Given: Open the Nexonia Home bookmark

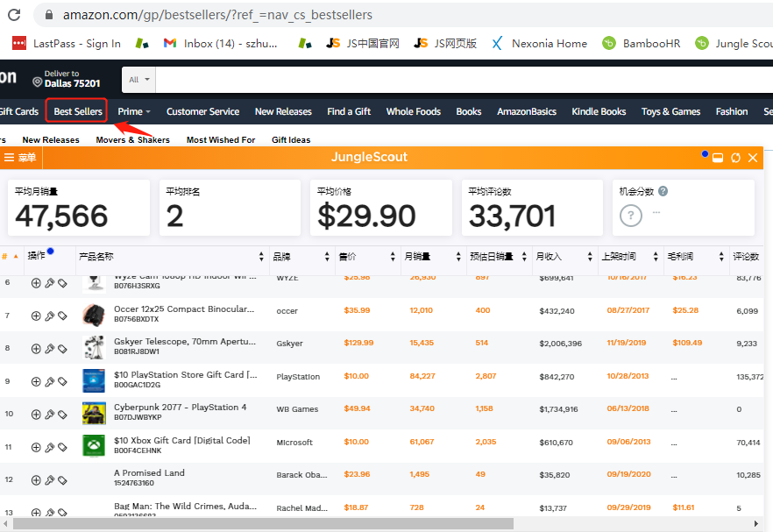Looking at the screenshot, I should point(539,43).
